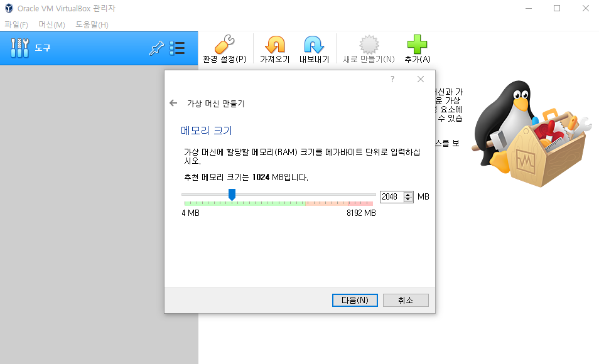Click the Tux toolbox welcome image
The width and height of the screenshot is (599, 364).
pyautogui.click(x=532, y=134)
